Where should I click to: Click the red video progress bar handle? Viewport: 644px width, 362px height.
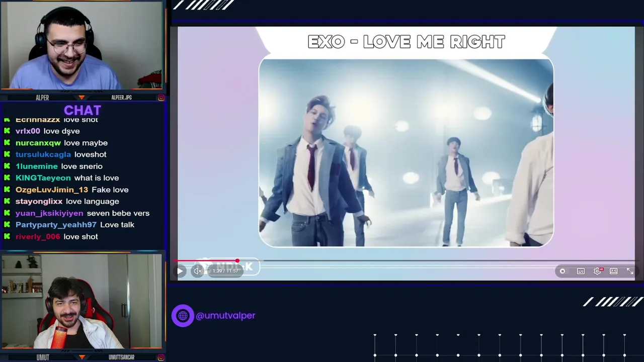[x=237, y=261]
